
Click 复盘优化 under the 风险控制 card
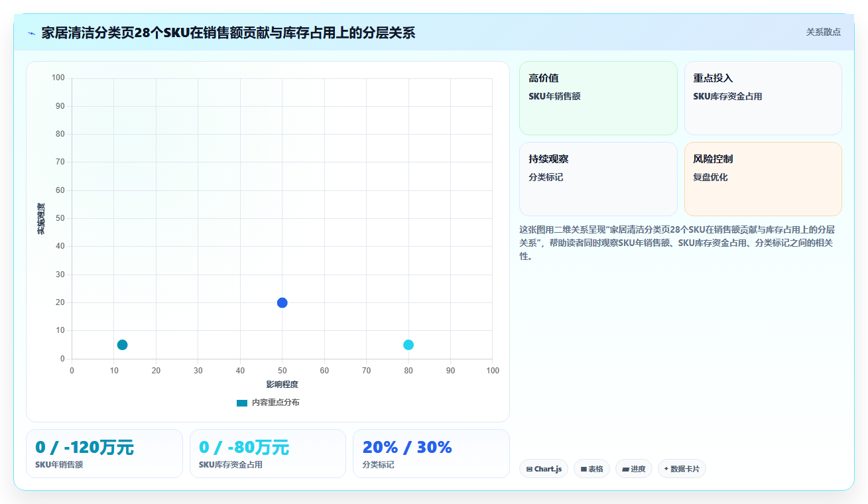[711, 177]
